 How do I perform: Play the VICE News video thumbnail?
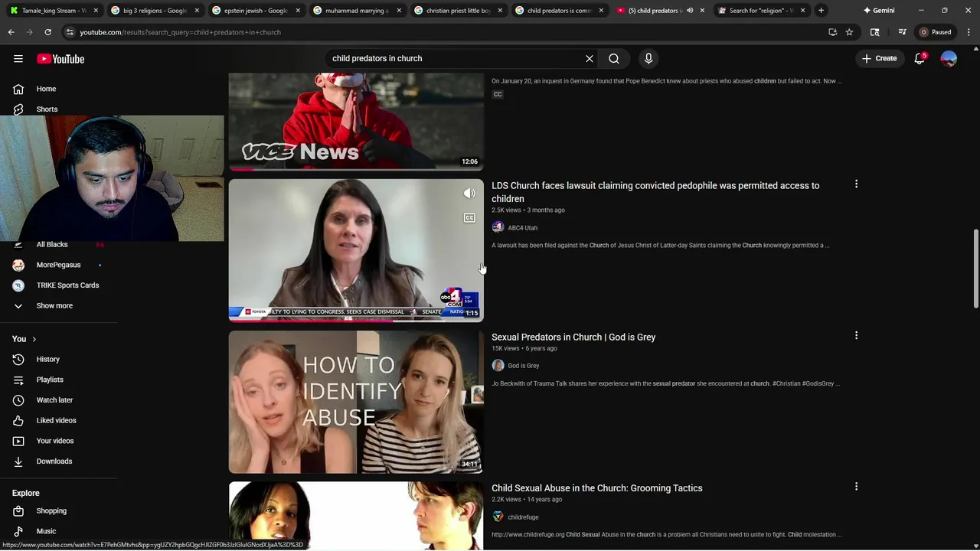click(x=356, y=121)
